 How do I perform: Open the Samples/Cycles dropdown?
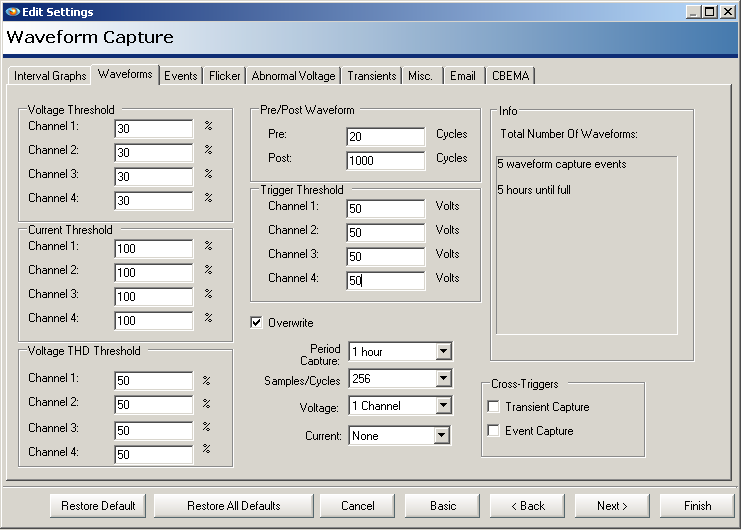(400, 378)
